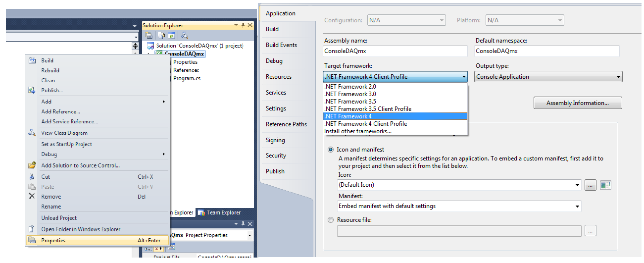Click the Default namespace input field
Screen dimensions: 644x263
pyautogui.click(x=547, y=51)
